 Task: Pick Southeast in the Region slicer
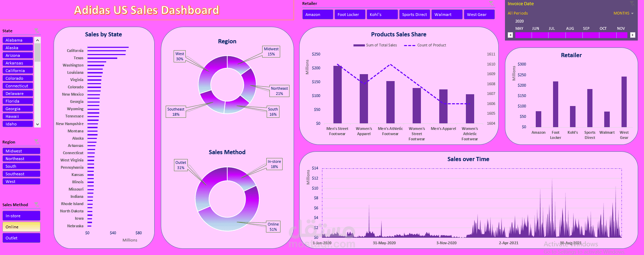[x=21, y=174]
